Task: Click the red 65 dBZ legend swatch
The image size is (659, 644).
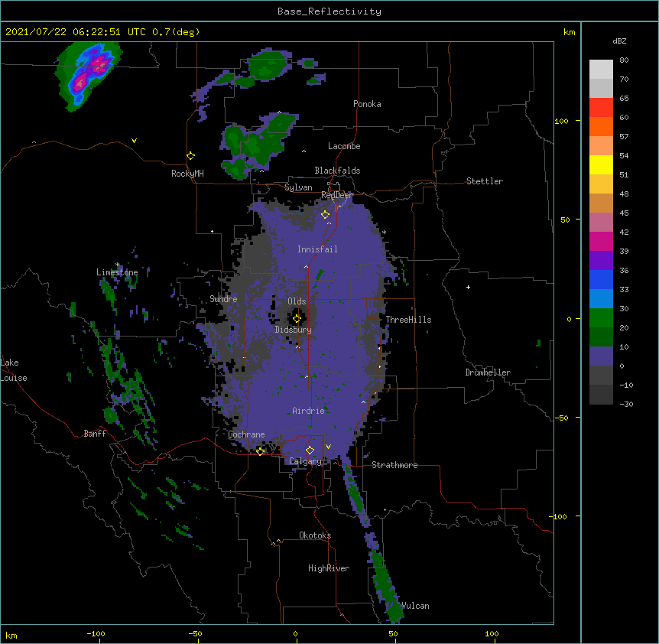Action: (601, 108)
